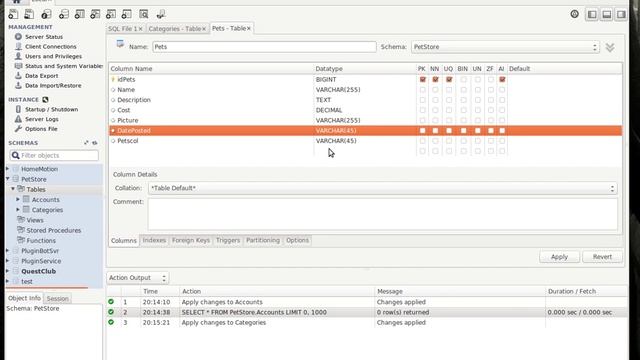Expand the Categories table node
Viewport: 640px width, 360px height.
(x=18, y=209)
